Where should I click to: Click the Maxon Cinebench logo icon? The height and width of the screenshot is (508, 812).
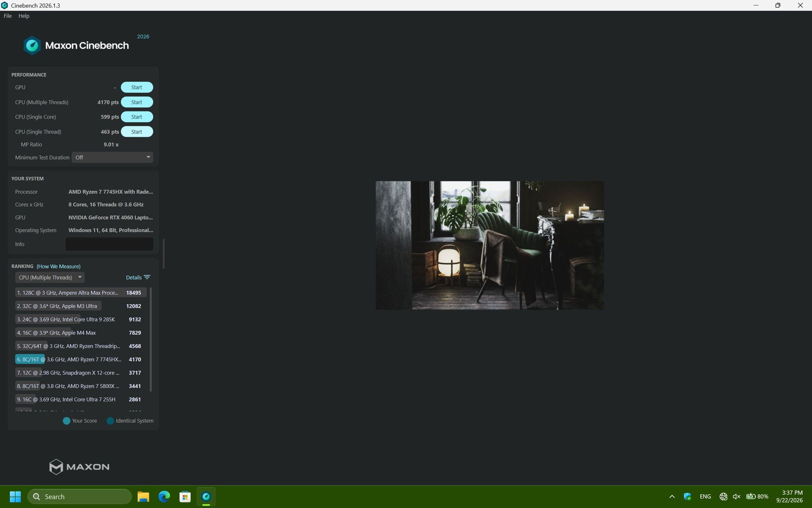(32, 45)
